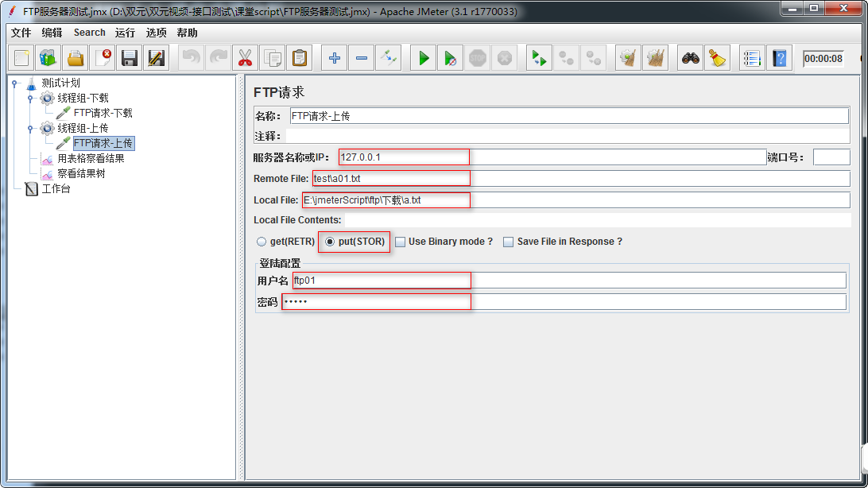Select the FTP请求-下载 sampler

tap(103, 113)
